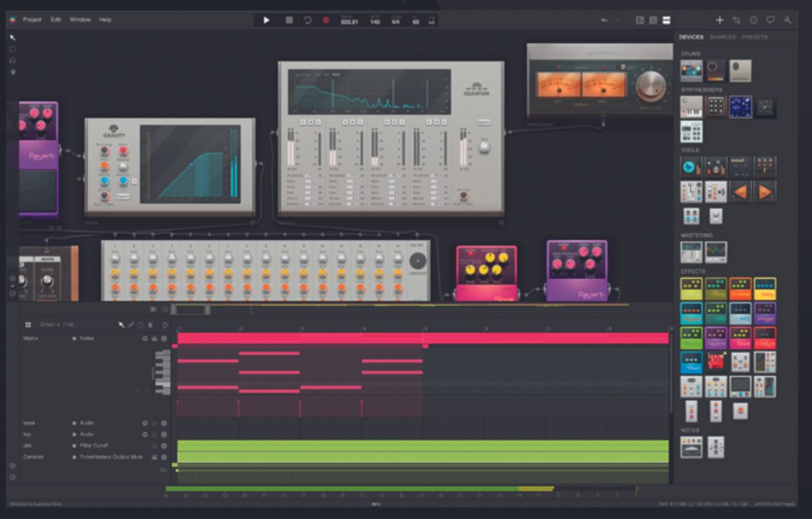Select the pencil tool in the editor toolbar
This screenshot has height=519, width=812.
(x=131, y=325)
